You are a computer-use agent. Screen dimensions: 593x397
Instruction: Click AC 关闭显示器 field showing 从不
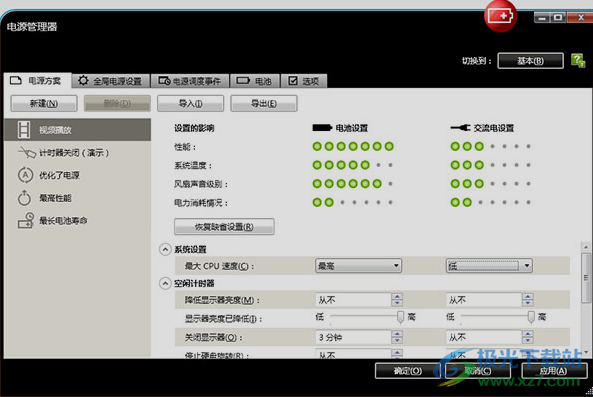pyautogui.click(x=484, y=337)
